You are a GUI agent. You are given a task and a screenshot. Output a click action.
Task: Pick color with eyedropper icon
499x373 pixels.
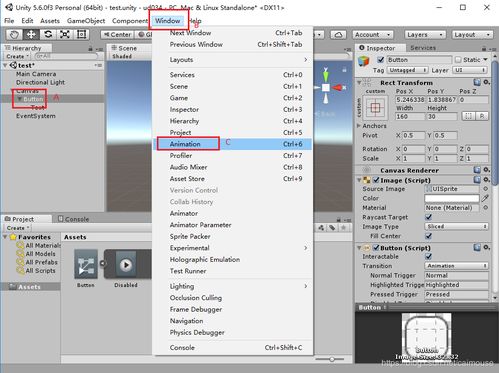485,198
